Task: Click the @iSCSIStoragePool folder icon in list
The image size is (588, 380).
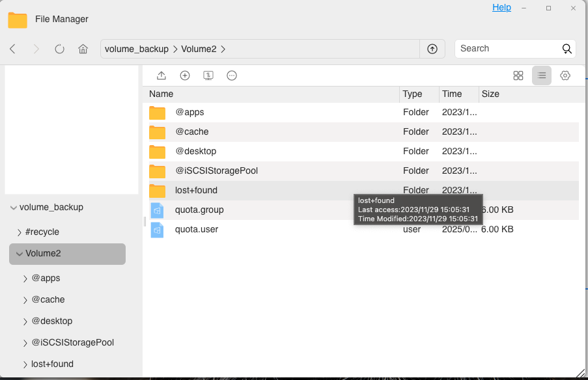Action: click(x=157, y=171)
